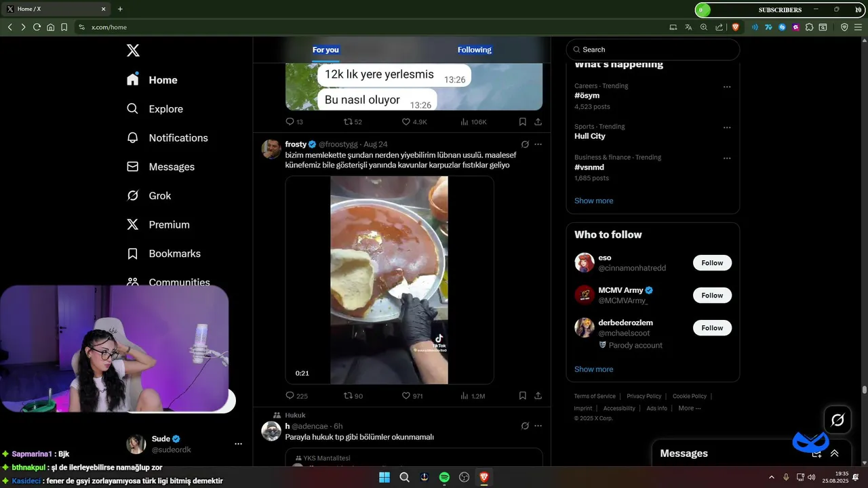The width and height of the screenshot is (868, 488).
Task: Open Windows taskbar search
Action: click(404, 477)
